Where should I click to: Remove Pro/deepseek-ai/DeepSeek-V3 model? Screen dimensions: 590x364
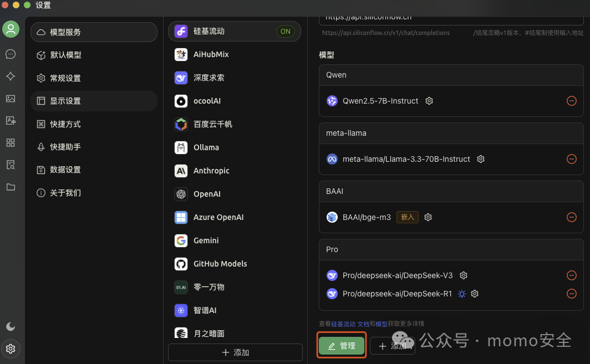(572, 275)
